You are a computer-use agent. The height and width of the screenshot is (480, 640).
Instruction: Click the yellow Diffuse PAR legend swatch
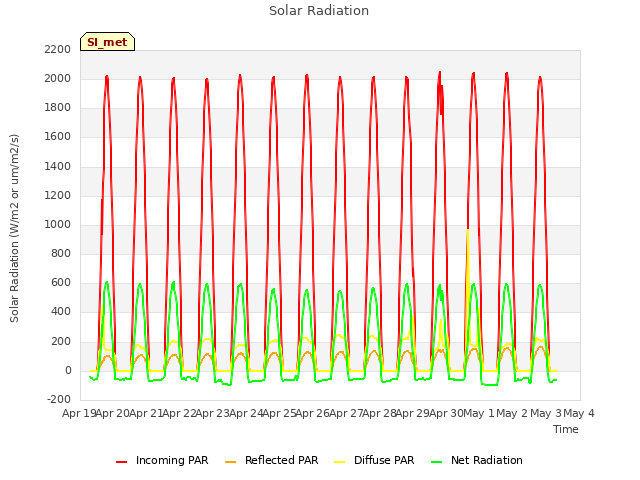[x=339, y=462]
